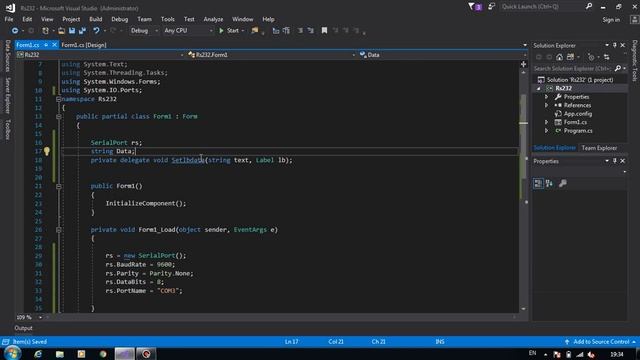This screenshot has width=640, height=360.
Task: Open the Diagnostic Tools side tab
Action: 635,60
